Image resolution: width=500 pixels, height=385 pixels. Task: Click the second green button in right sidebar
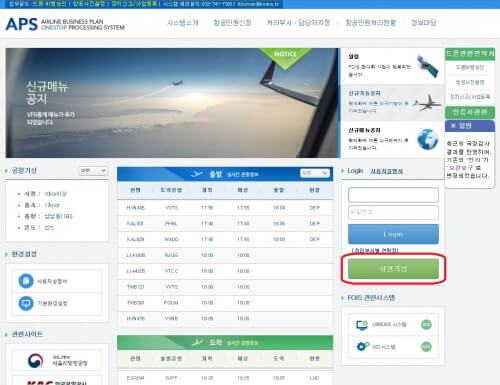click(x=470, y=112)
